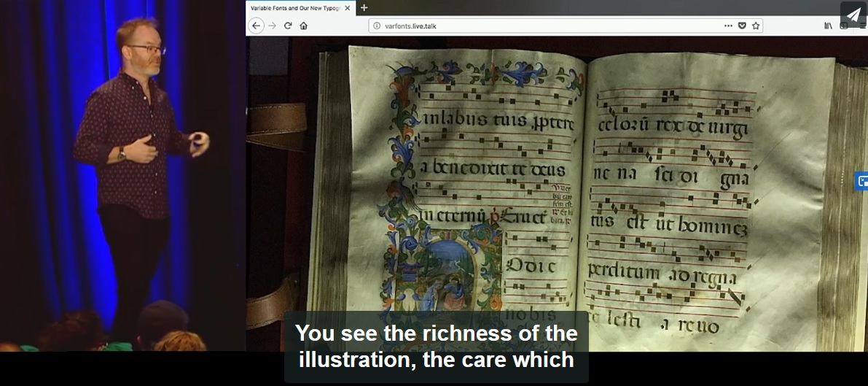Share the video with the paper plane icon
Image resolution: width=868 pixels, height=386 pixels.
click(853, 15)
